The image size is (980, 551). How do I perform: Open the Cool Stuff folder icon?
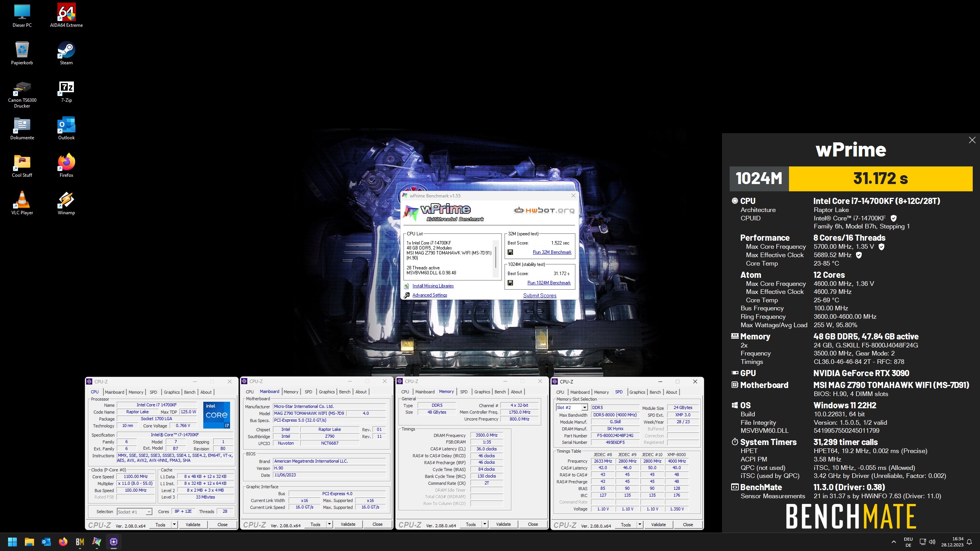click(22, 166)
